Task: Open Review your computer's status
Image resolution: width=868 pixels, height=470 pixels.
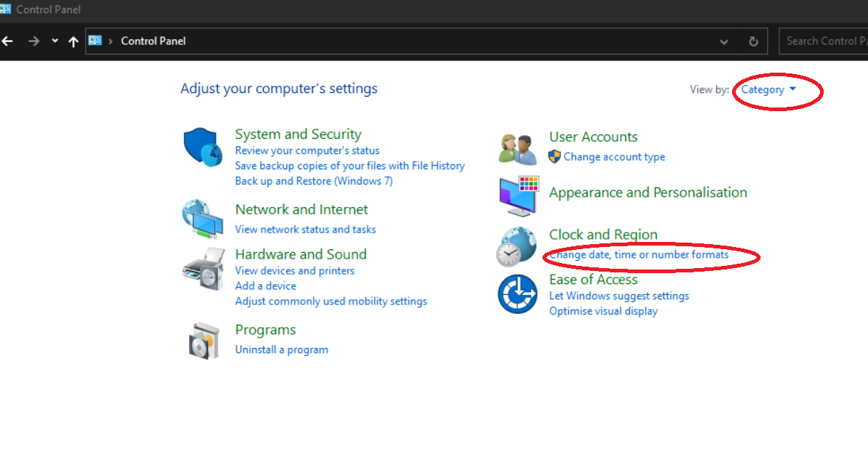Action: pos(307,150)
